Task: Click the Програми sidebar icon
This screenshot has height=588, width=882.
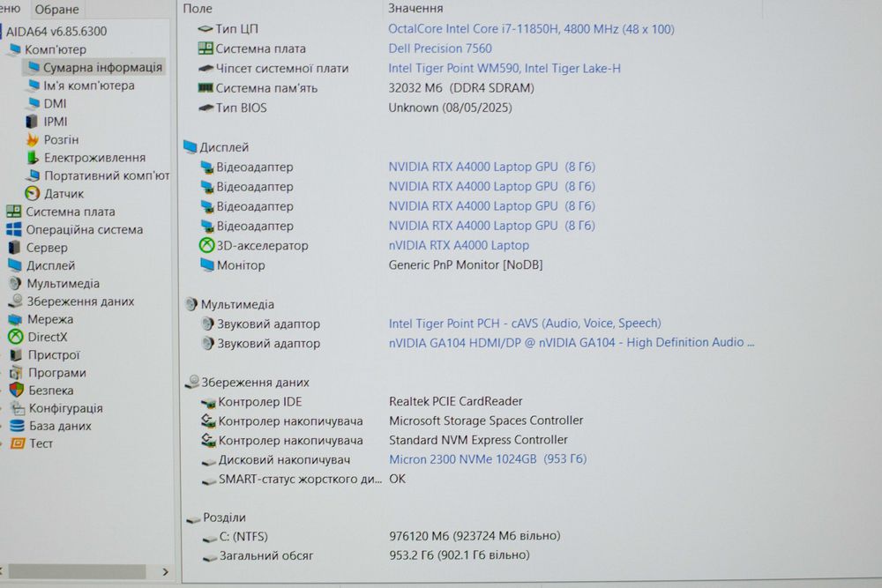Action: click(x=16, y=372)
